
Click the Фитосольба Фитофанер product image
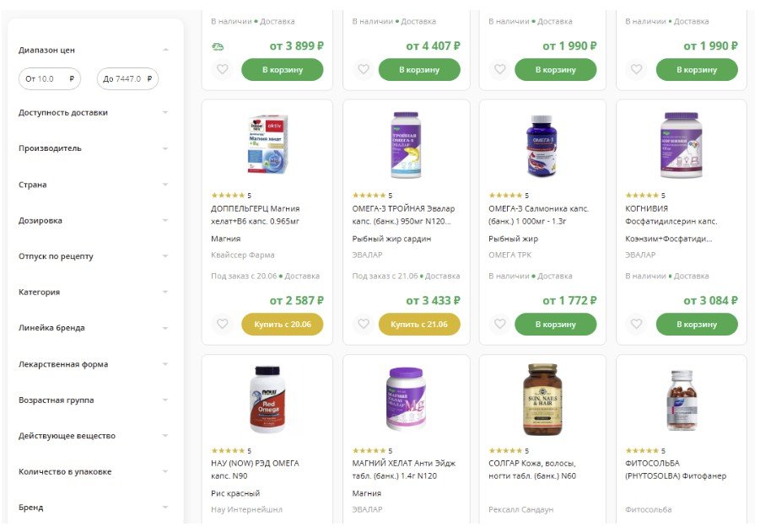(x=681, y=399)
